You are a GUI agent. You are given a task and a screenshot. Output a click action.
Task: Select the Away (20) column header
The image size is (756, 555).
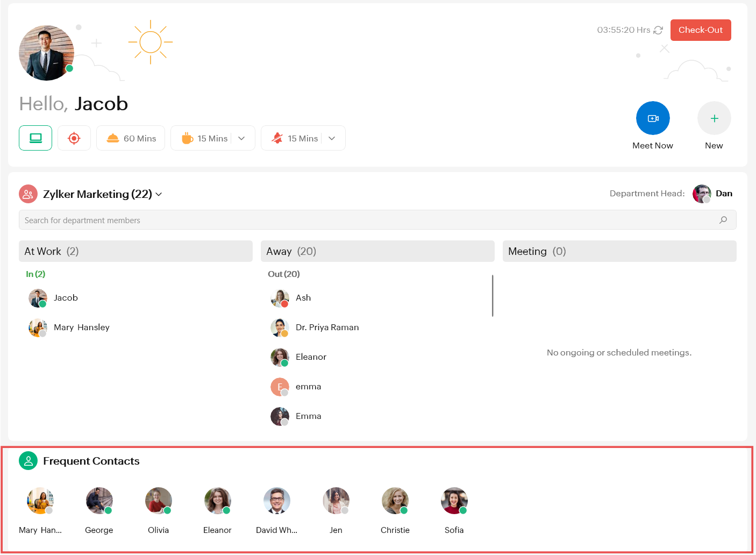tap(377, 251)
